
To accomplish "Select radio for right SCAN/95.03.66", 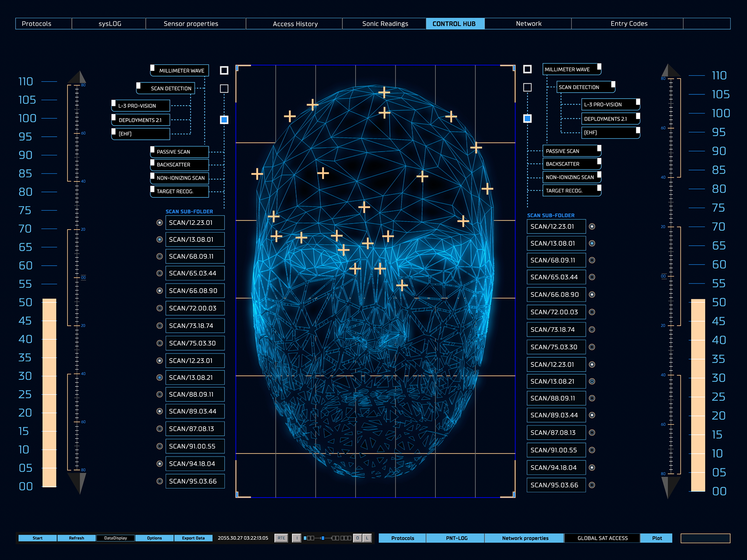I will (x=592, y=485).
